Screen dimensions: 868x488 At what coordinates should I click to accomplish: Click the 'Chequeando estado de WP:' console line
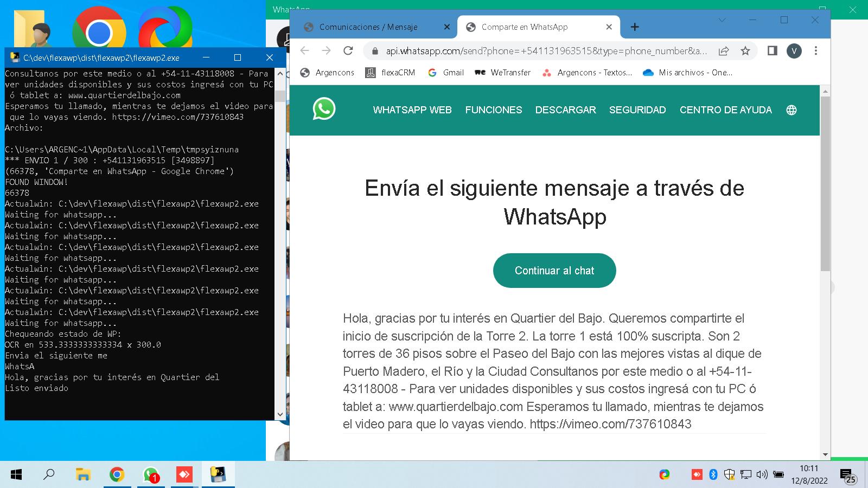tap(63, 334)
